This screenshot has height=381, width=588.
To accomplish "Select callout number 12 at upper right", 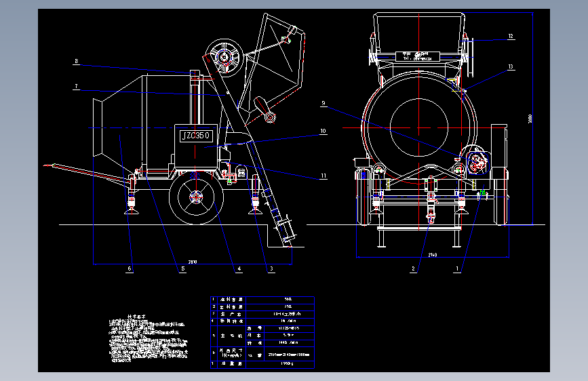I will [511, 37].
